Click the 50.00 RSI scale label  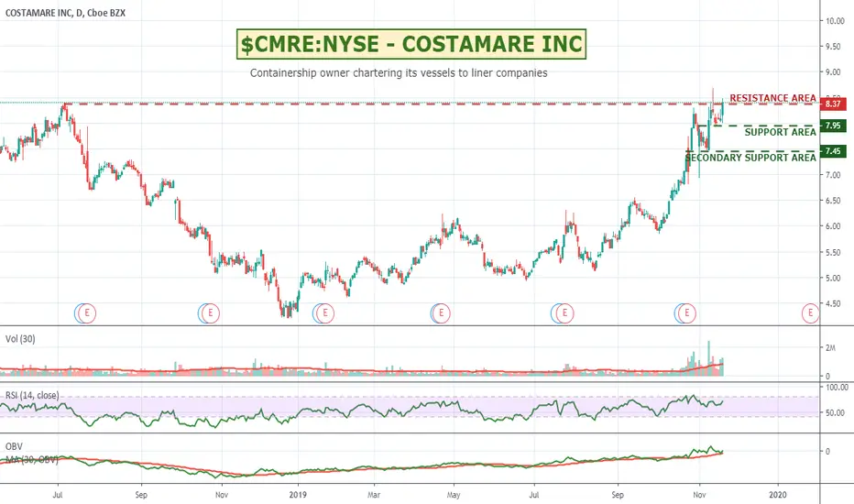[835, 413]
